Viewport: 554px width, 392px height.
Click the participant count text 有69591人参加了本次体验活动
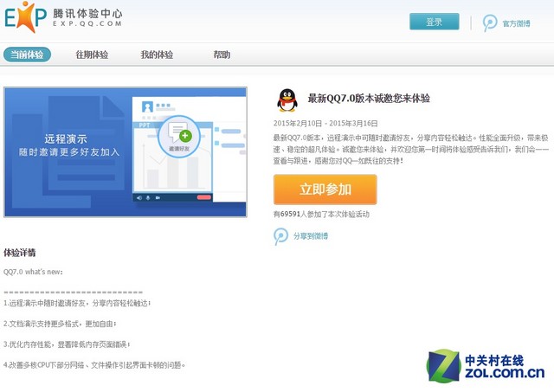pos(321,214)
